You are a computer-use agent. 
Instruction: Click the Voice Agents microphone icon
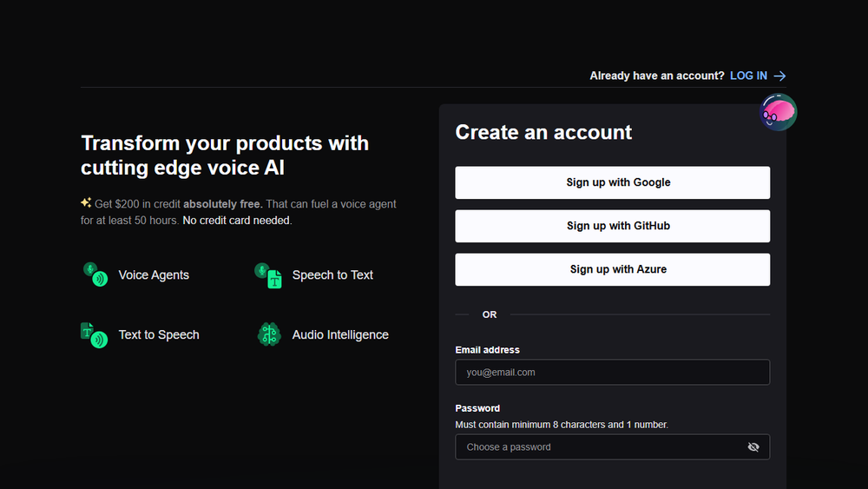click(x=95, y=274)
